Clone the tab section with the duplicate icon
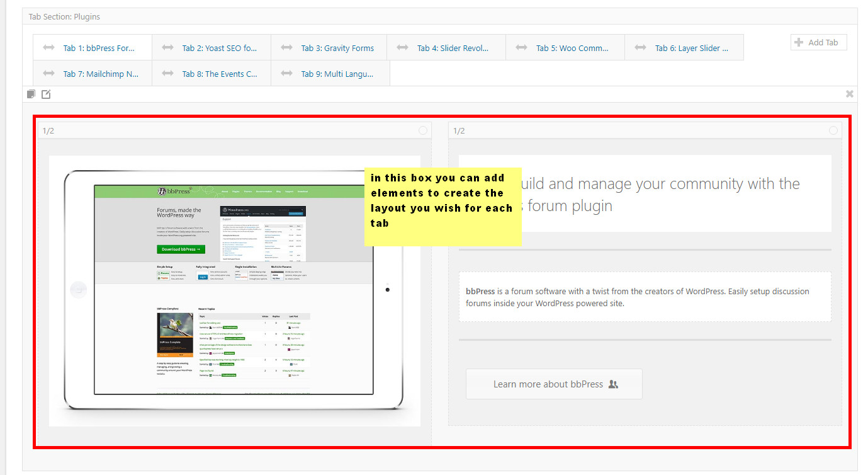 point(31,94)
